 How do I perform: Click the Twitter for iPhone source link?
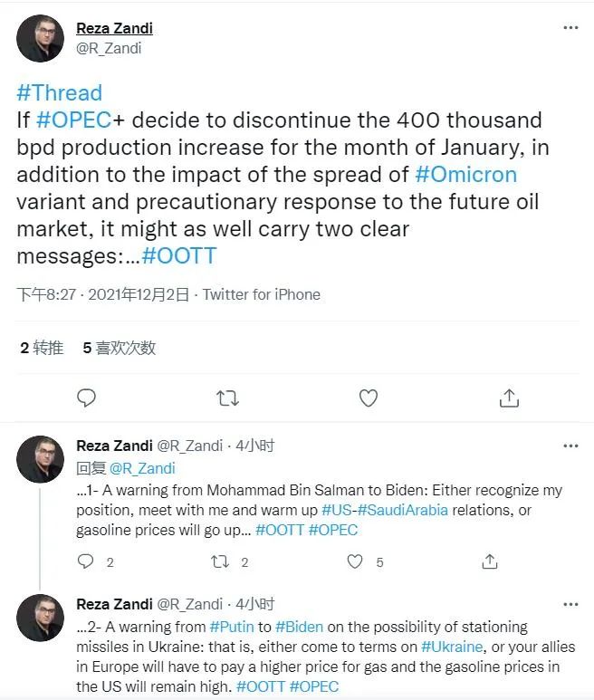point(261,294)
